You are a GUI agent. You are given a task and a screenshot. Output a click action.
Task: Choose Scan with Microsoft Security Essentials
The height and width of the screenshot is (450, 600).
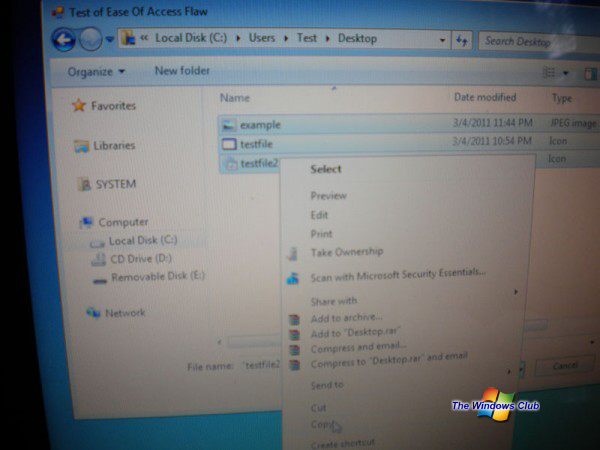pyautogui.click(x=398, y=275)
